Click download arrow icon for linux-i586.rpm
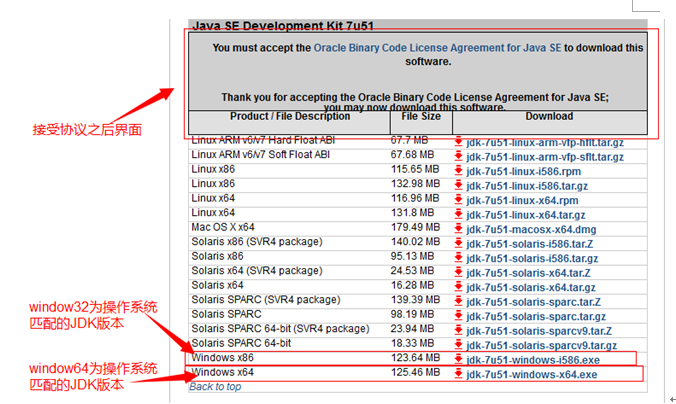 (458, 171)
